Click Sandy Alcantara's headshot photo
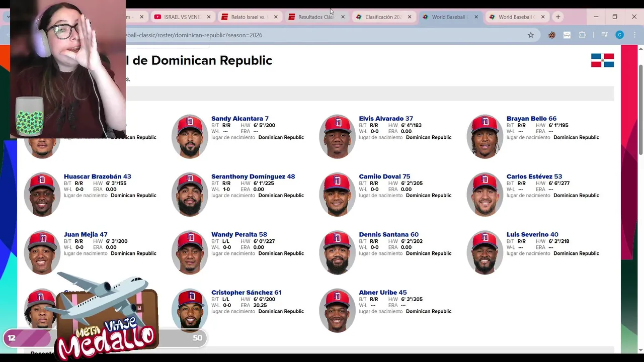Viewport: 644px width, 362px height. tap(190, 137)
